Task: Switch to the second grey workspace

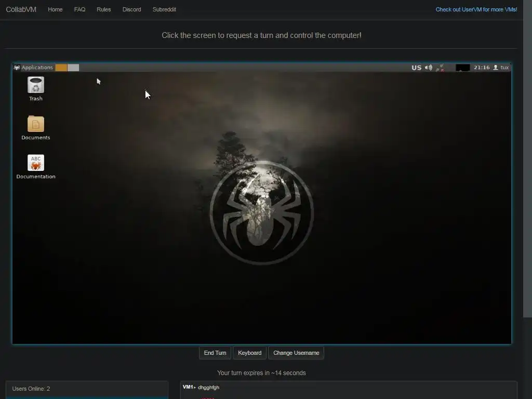Action: (x=73, y=68)
